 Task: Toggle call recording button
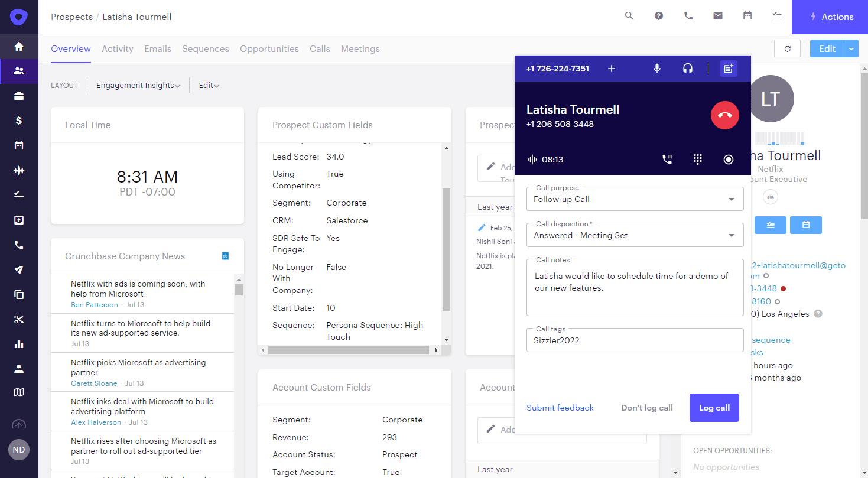click(729, 160)
